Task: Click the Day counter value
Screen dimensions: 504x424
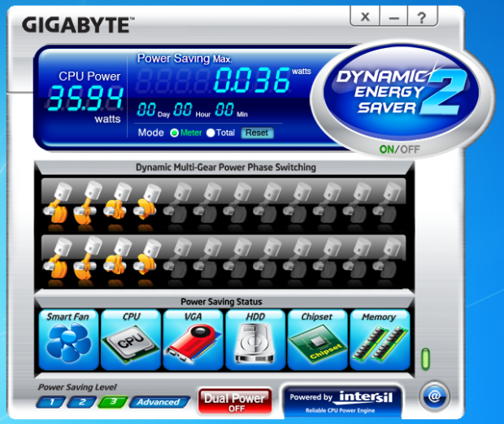Action: click(146, 109)
